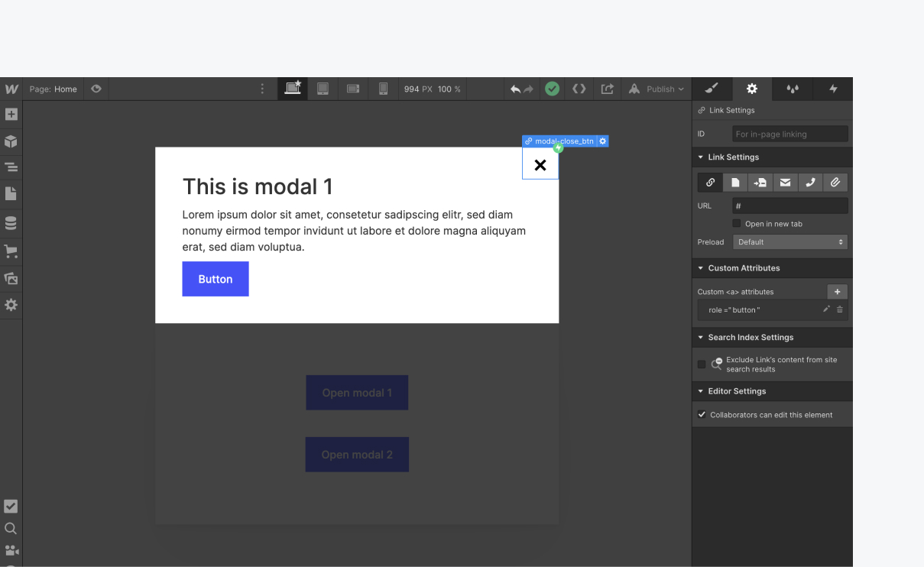This screenshot has height=567, width=924.
Task: Switch to mobile portrait breakpoint
Action: pyautogui.click(x=383, y=89)
